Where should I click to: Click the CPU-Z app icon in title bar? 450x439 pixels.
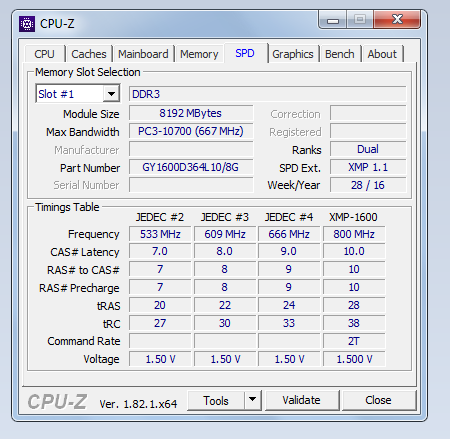coord(27,24)
